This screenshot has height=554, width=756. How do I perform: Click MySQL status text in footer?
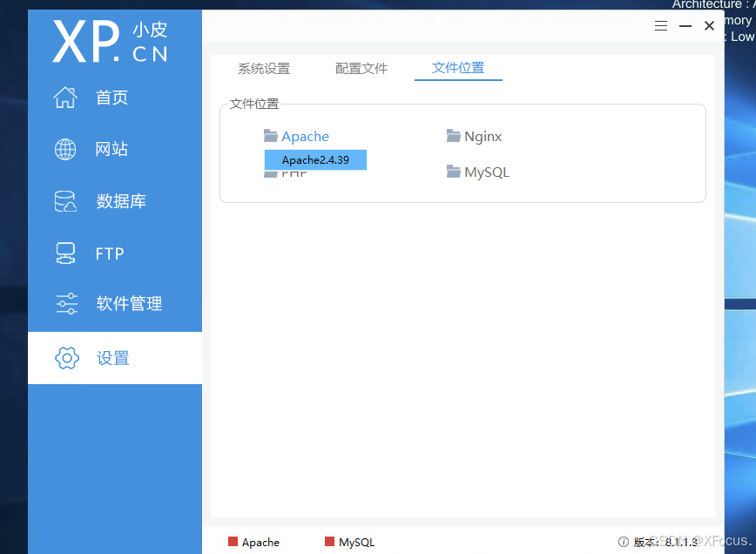tap(357, 543)
